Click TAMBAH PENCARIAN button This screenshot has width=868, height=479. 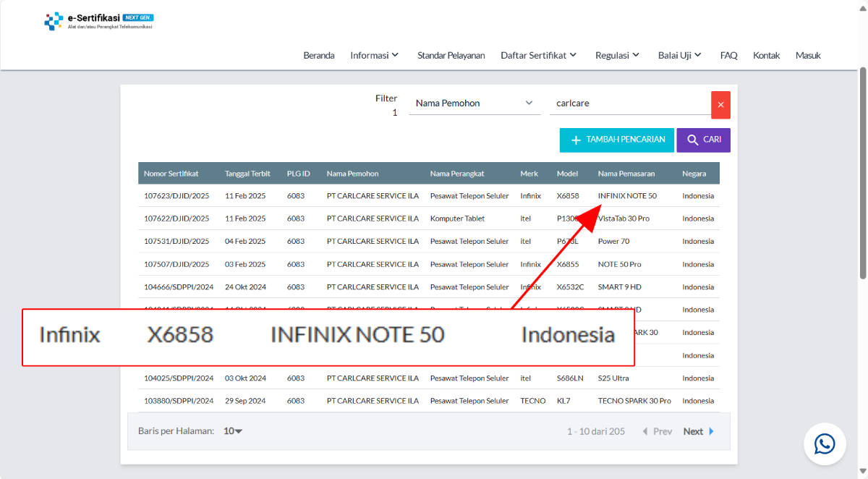(617, 140)
